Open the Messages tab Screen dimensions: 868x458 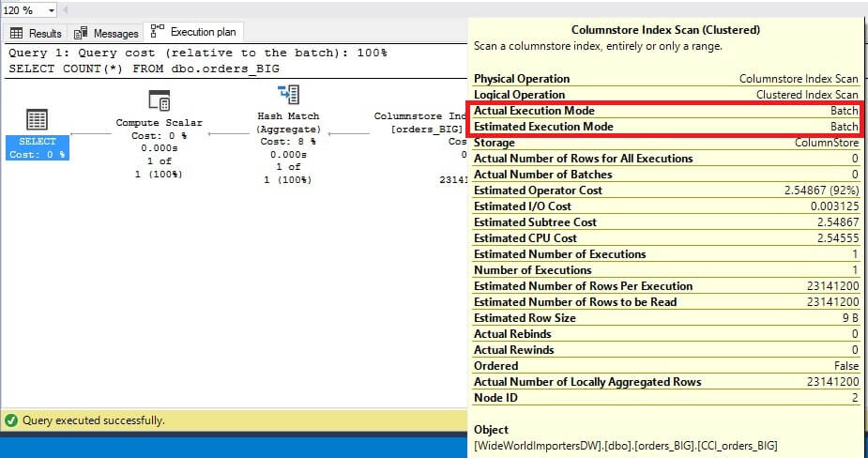(x=114, y=34)
